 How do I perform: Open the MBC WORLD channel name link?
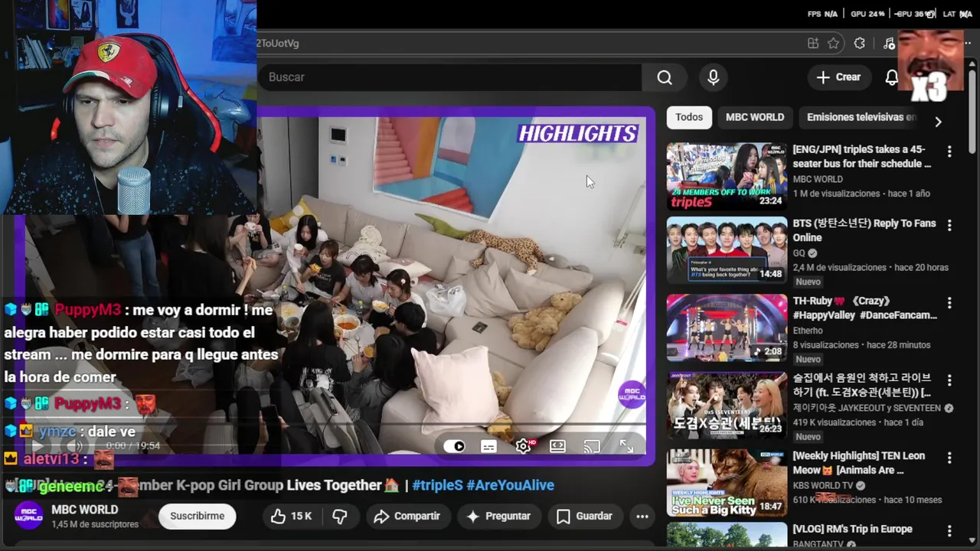coord(84,510)
